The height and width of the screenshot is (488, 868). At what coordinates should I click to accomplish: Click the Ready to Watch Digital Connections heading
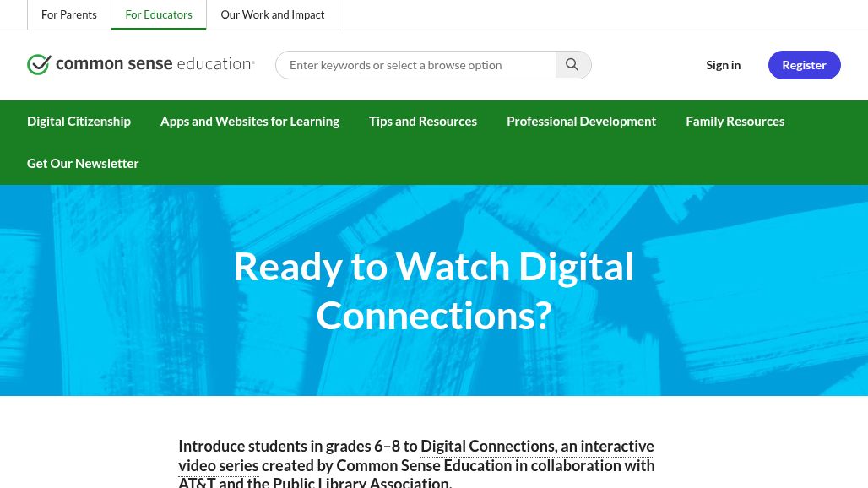[x=433, y=291]
